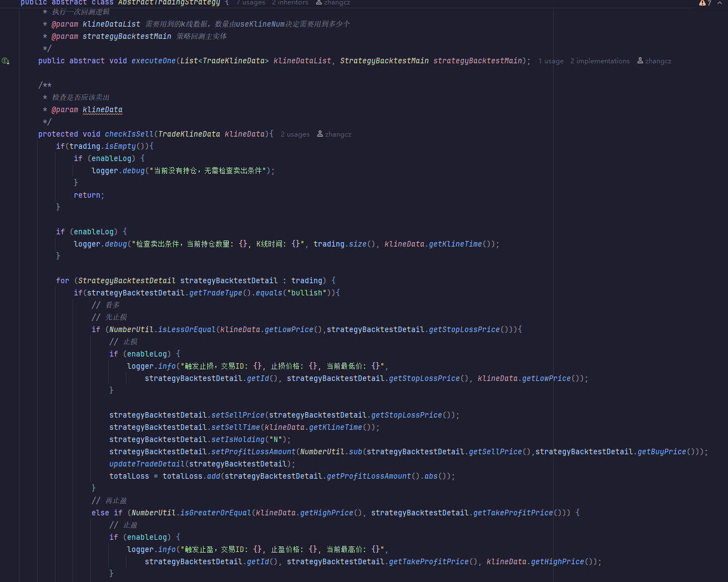Click the string "触发止损，交易ID: {}..."
Viewport: 728px width, 582px height.
(282, 367)
